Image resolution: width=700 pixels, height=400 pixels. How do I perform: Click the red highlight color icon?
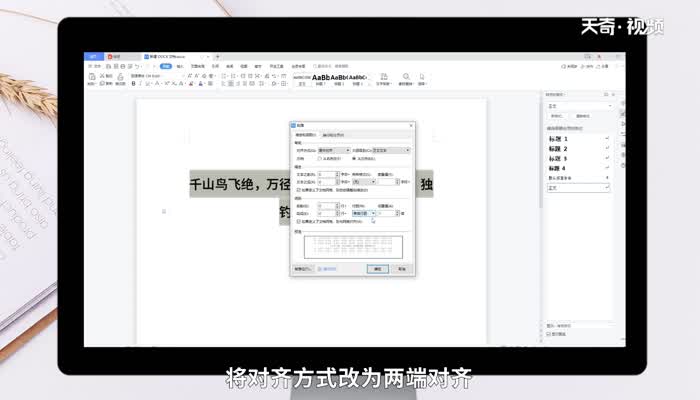pos(191,83)
